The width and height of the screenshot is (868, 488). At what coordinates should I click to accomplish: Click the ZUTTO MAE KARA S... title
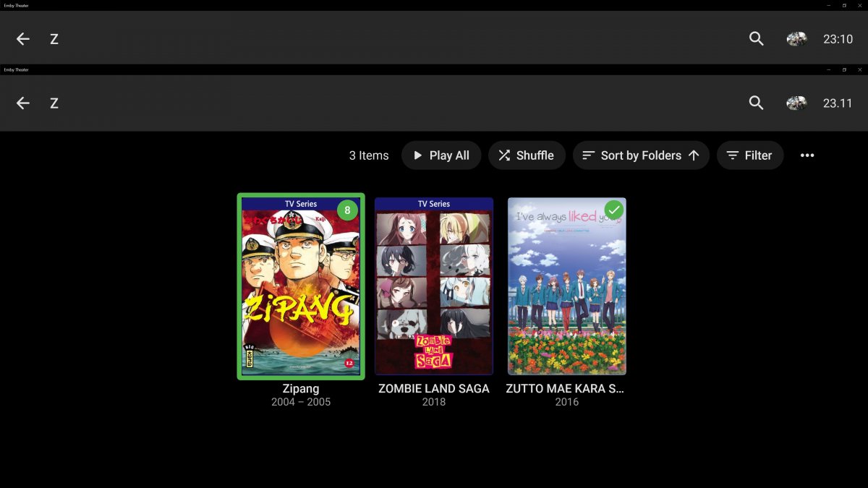(x=565, y=388)
